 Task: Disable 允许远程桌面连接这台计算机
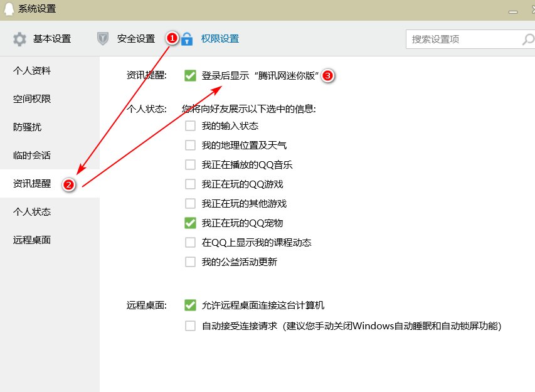tap(190, 305)
